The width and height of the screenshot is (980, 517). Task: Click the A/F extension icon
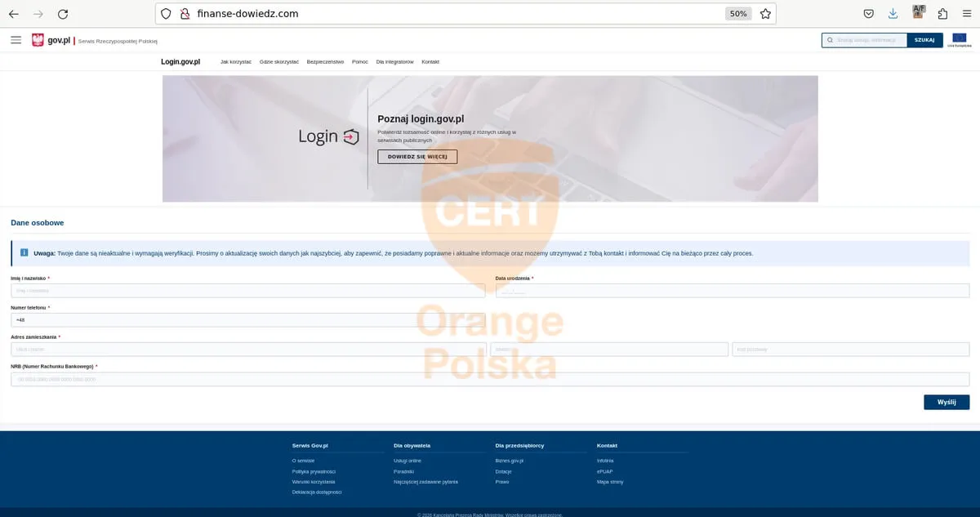click(919, 12)
